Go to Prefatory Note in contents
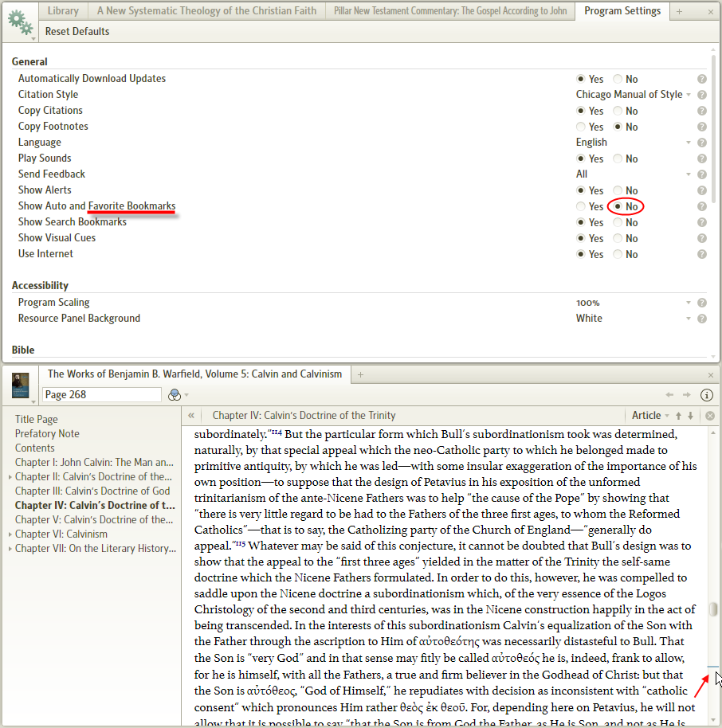Screen dimensions: 722x728 (x=47, y=433)
